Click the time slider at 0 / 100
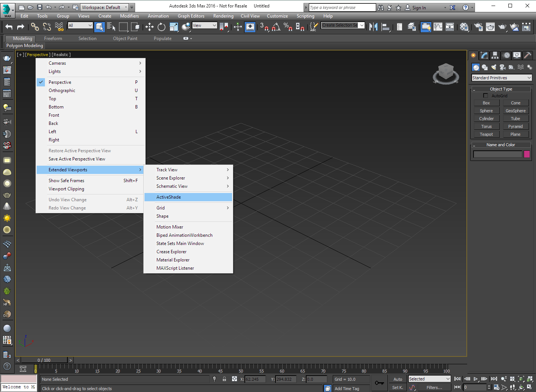The image size is (536, 392). [44, 360]
